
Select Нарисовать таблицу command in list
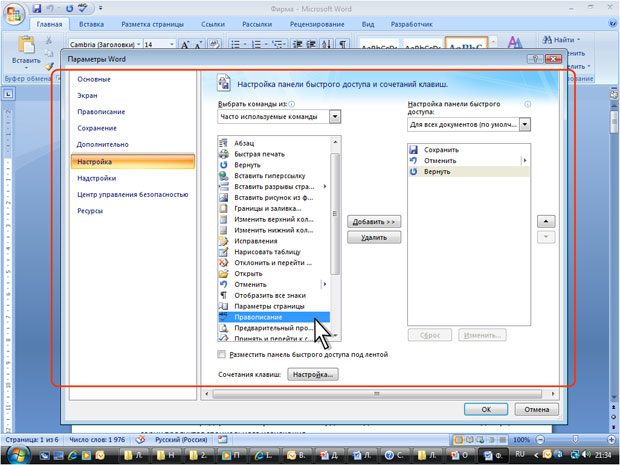click(274, 252)
